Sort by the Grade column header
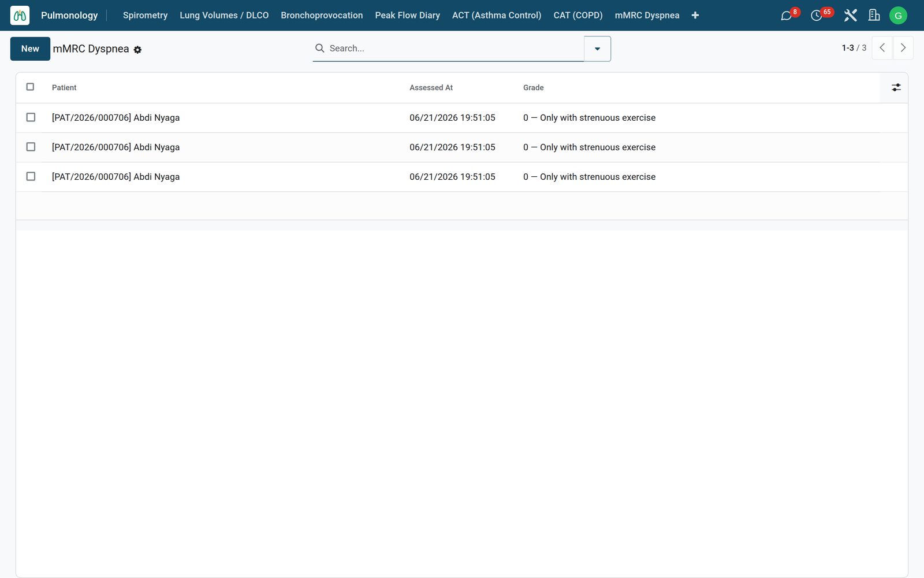This screenshot has width=924, height=578. (x=533, y=88)
